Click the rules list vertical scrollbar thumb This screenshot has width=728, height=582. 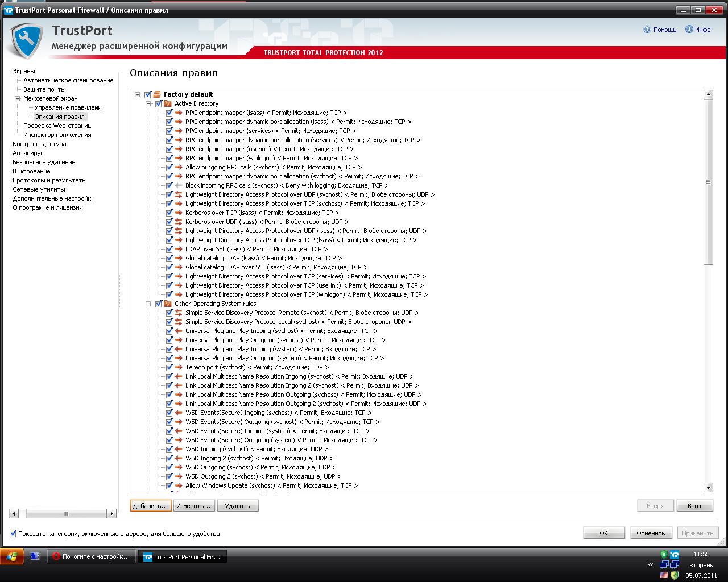pyautogui.click(x=708, y=182)
